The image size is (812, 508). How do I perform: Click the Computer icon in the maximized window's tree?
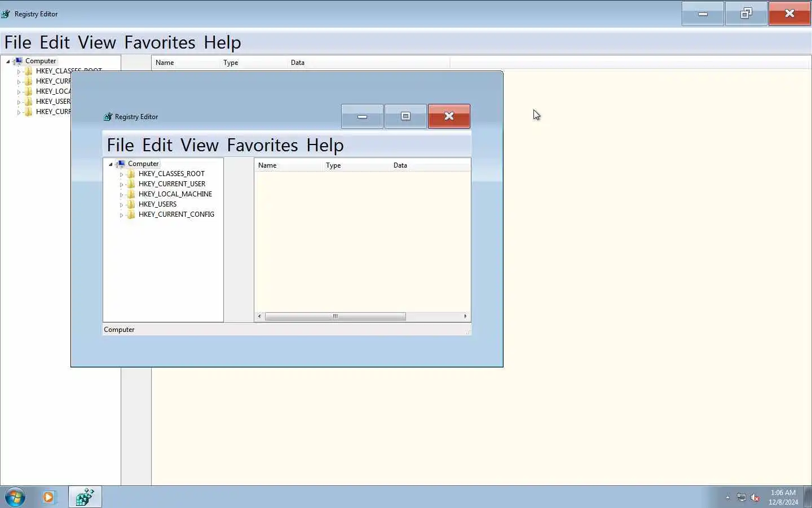click(18, 61)
